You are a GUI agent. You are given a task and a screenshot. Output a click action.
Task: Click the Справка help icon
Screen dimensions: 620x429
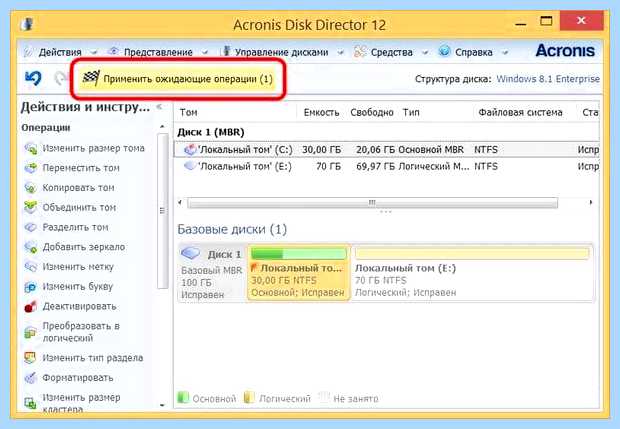(444, 51)
